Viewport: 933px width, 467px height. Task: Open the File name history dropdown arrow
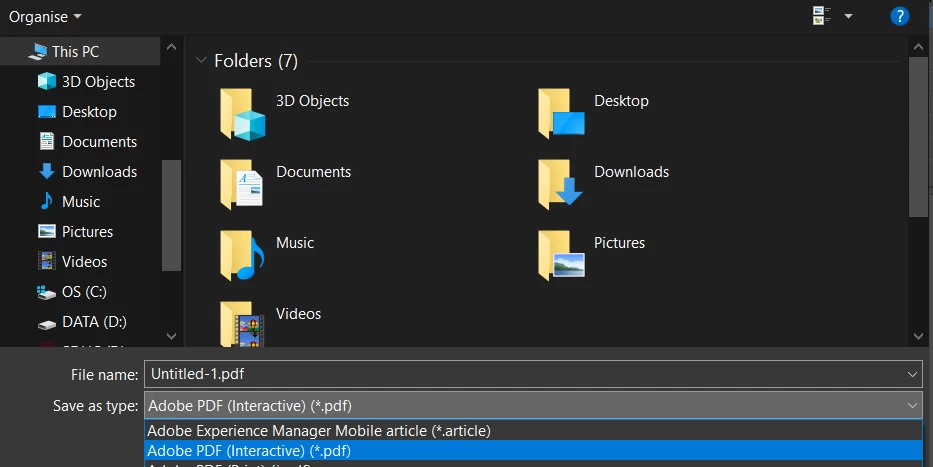[912, 374]
